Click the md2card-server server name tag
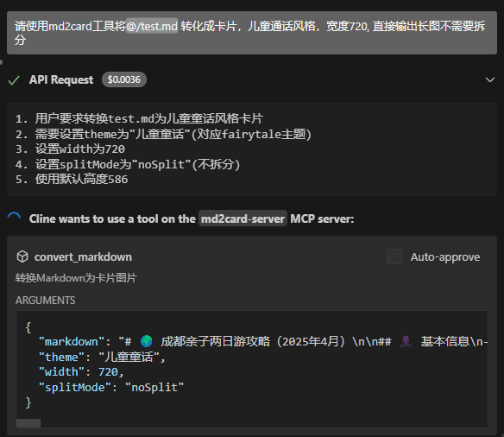 (243, 218)
